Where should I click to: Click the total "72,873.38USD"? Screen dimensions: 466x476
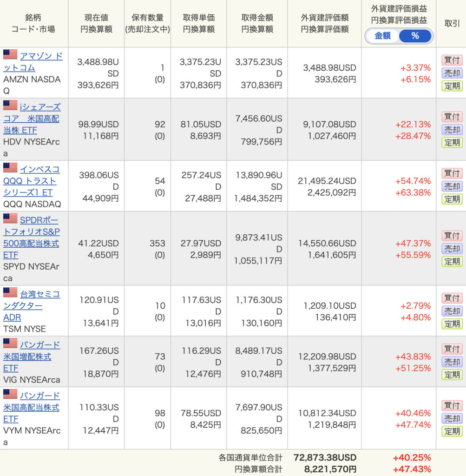coord(325,457)
